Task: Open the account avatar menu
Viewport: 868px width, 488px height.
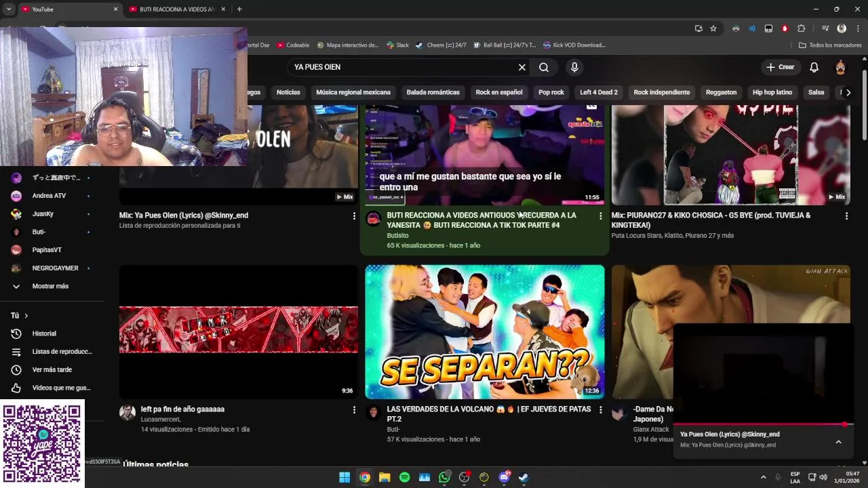Action: pyautogui.click(x=840, y=67)
